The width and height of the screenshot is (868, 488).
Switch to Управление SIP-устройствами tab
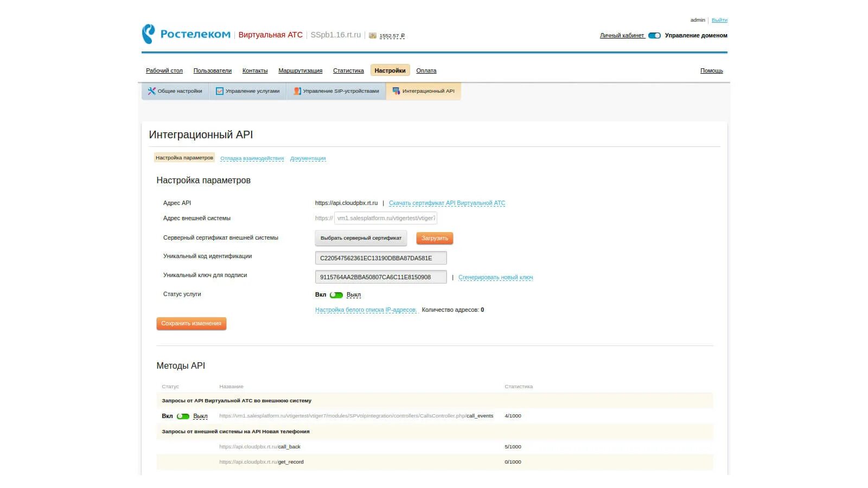336,91
